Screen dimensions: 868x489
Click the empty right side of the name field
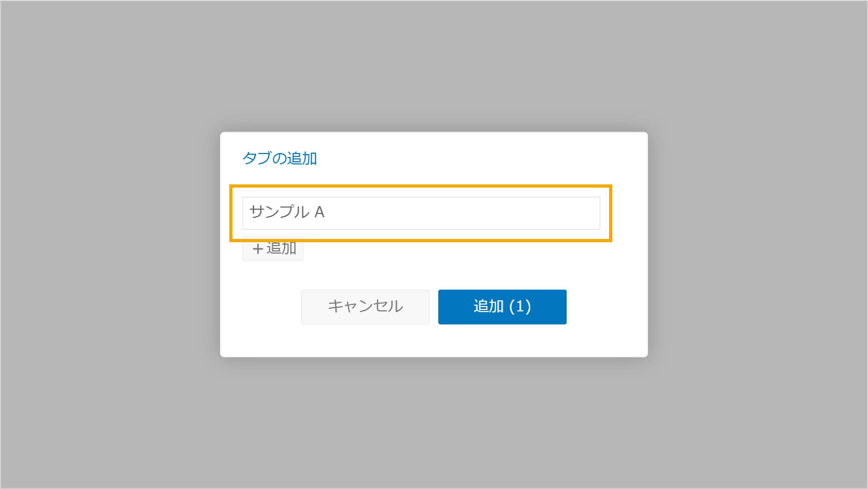(499, 213)
